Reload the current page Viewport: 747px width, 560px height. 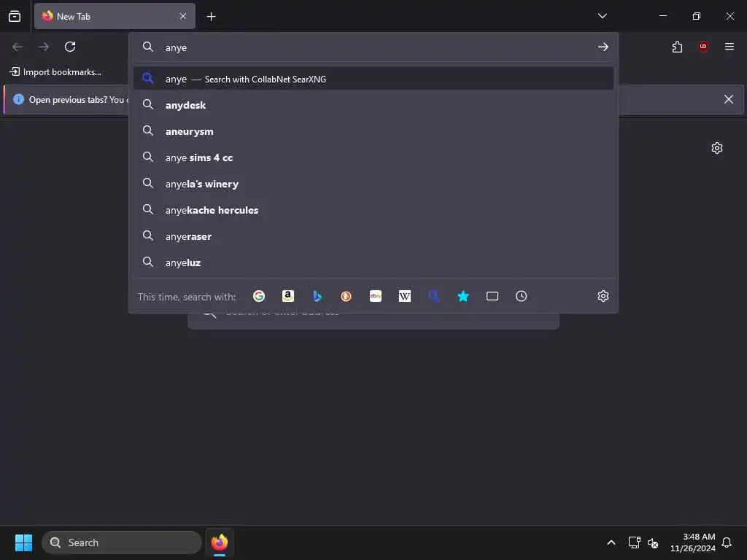click(x=70, y=47)
